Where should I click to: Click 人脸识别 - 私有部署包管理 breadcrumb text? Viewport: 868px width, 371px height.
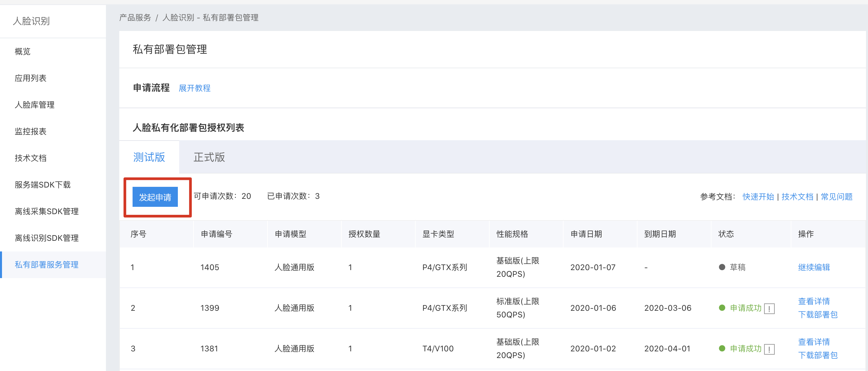pyautogui.click(x=211, y=18)
